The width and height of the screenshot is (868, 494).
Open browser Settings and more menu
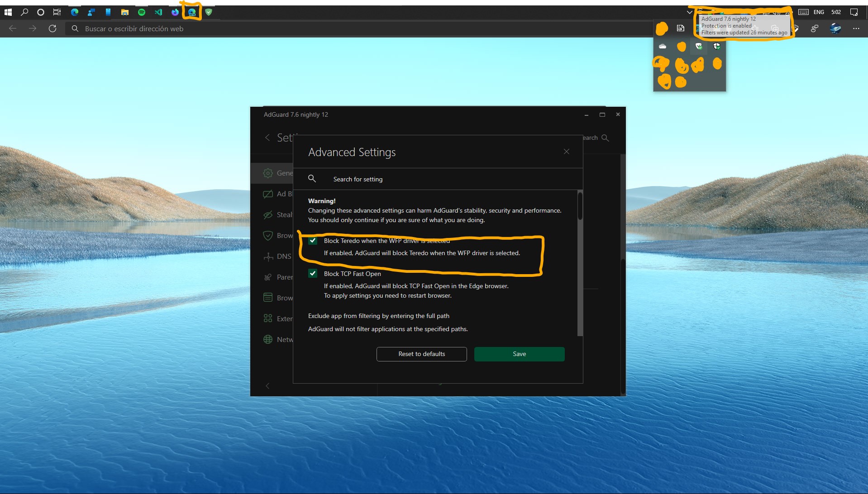856,28
